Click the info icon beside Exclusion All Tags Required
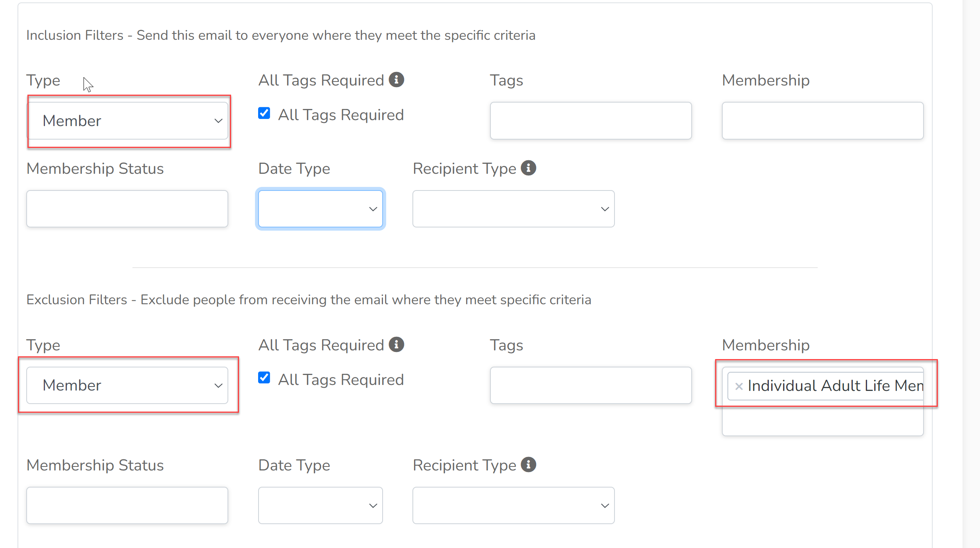This screenshot has height=548, width=980. [397, 344]
